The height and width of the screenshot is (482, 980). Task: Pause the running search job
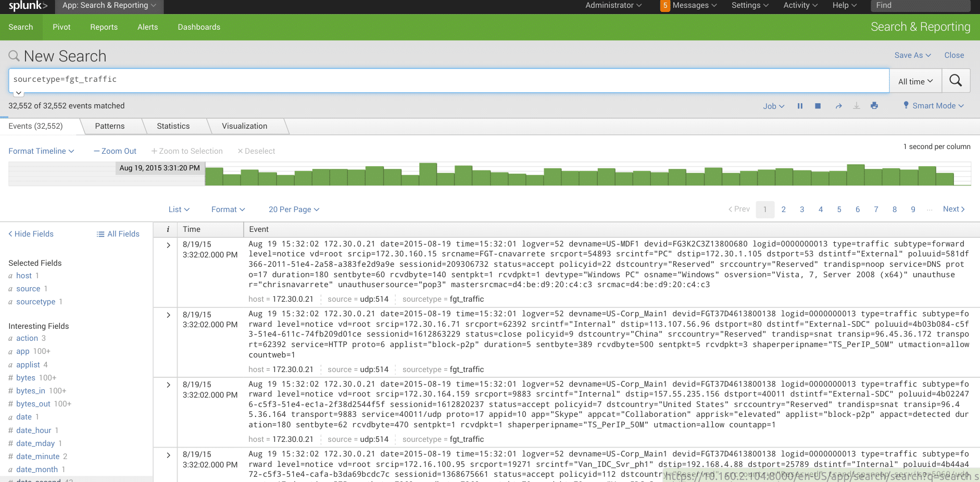point(800,106)
